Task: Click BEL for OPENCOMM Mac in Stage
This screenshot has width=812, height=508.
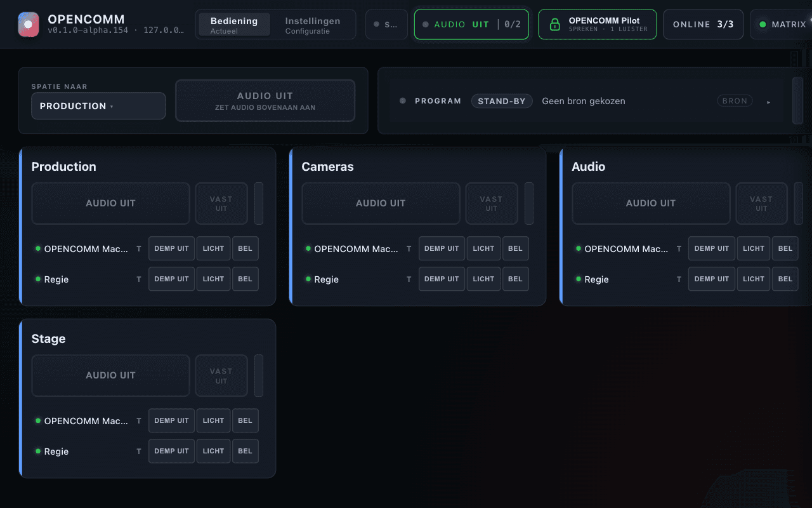Action: click(245, 420)
